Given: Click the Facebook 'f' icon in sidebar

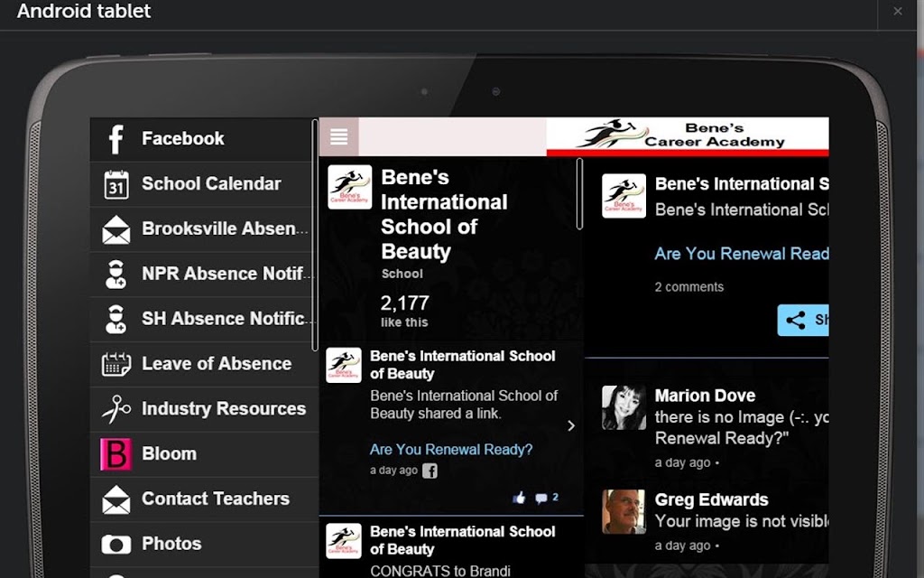Looking at the screenshot, I should [116, 139].
